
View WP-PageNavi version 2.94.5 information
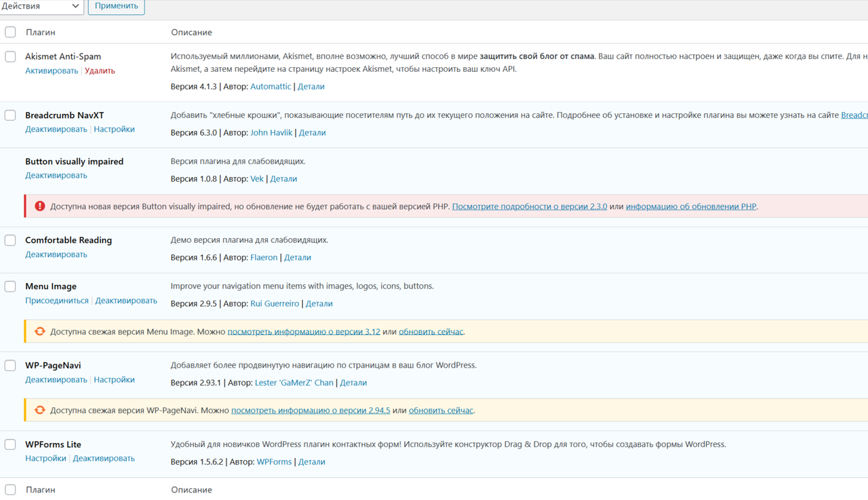pos(311,410)
